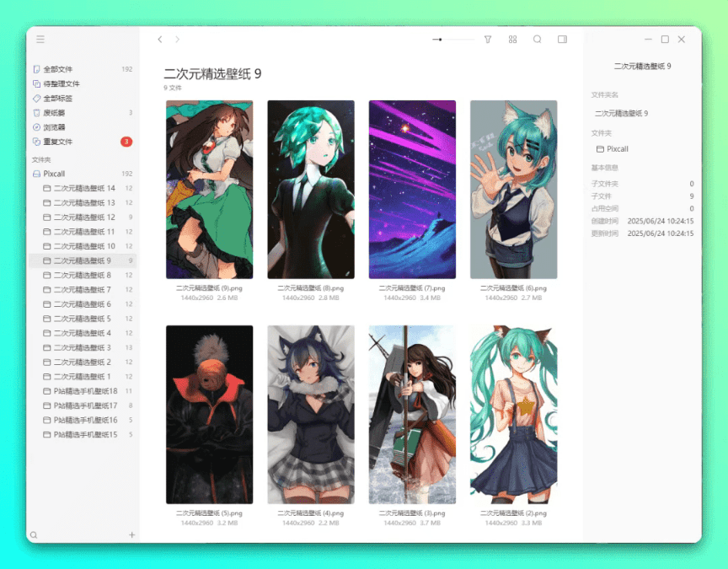Click the add (+) button at bottom
This screenshot has width=728, height=569.
(131, 534)
